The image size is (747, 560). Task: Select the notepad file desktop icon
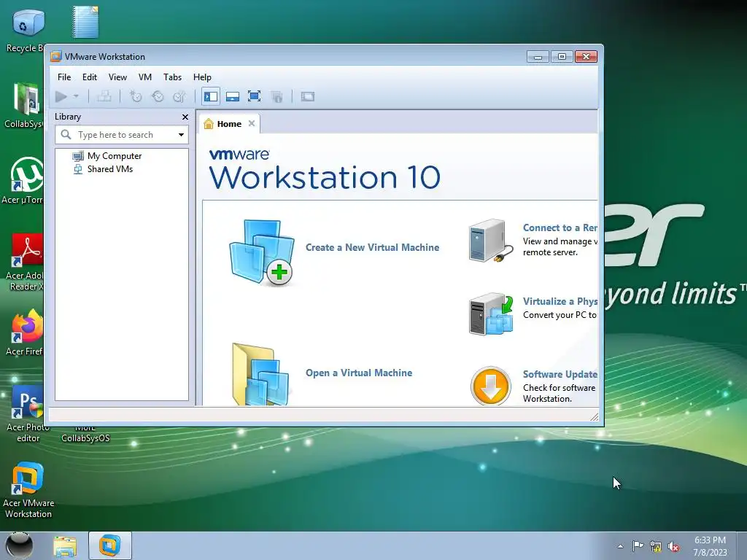click(86, 22)
